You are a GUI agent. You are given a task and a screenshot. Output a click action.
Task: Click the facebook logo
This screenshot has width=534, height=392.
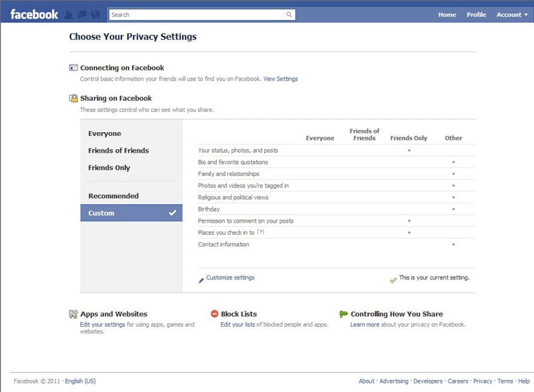point(34,15)
